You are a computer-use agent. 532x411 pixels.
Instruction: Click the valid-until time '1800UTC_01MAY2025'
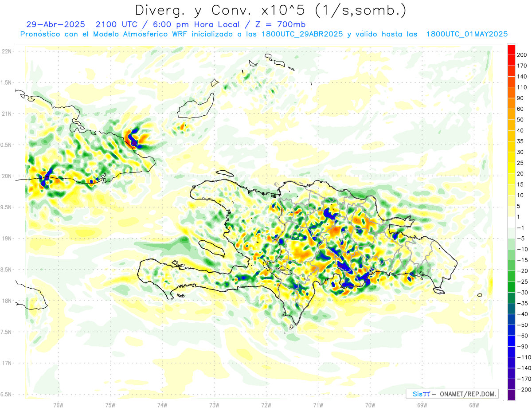point(466,34)
